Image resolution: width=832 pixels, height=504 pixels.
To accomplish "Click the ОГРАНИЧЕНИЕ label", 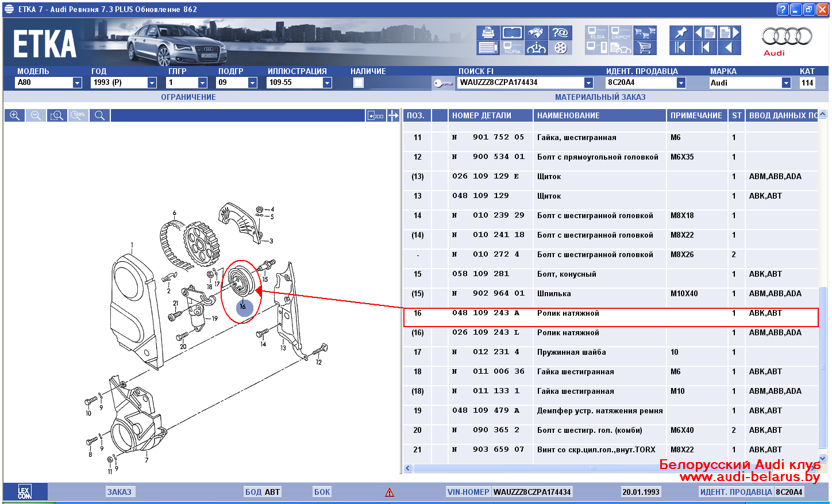I will pos(188,97).
